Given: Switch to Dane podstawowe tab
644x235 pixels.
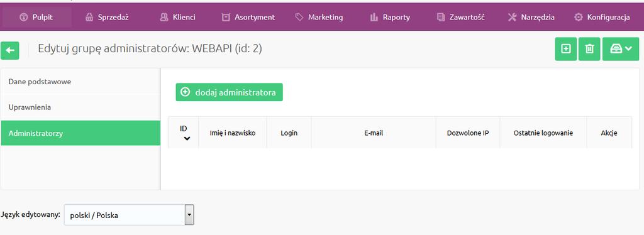Looking at the screenshot, I should tap(80, 82).
